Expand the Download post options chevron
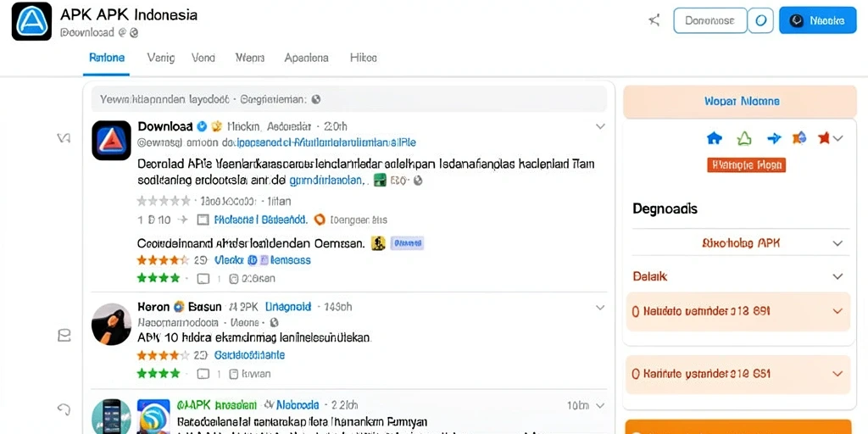This screenshot has width=868, height=434. [x=600, y=126]
